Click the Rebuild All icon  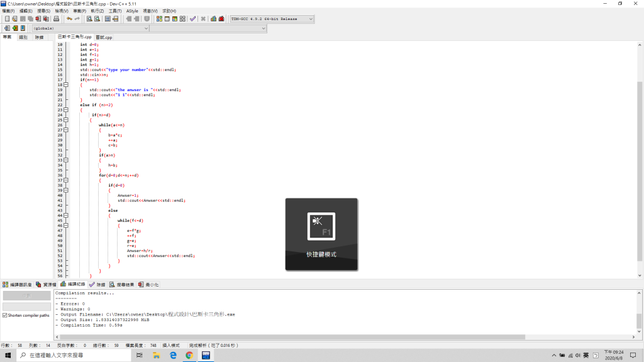click(x=182, y=19)
